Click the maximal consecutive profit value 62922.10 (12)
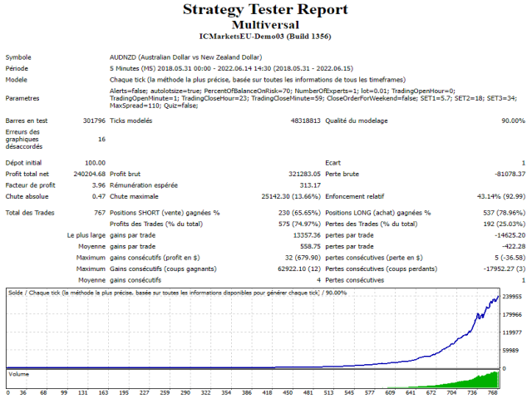The width and height of the screenshot is (532, 399). (x=299, y=268)
